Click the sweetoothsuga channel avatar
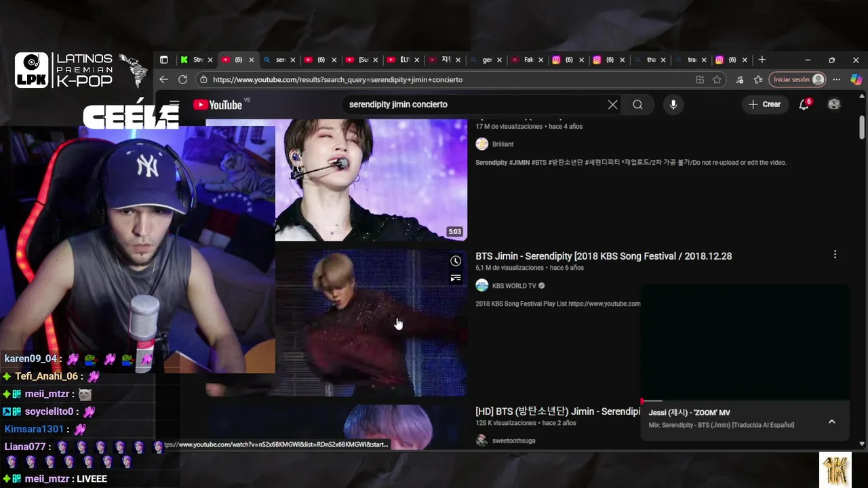Viewport: 868px width, 488px height. (x=481, y=440)
